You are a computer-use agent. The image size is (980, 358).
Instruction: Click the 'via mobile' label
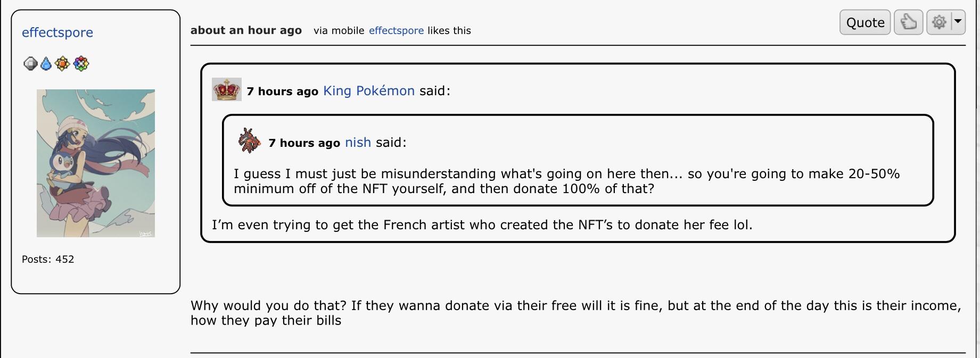pos(339,31)
